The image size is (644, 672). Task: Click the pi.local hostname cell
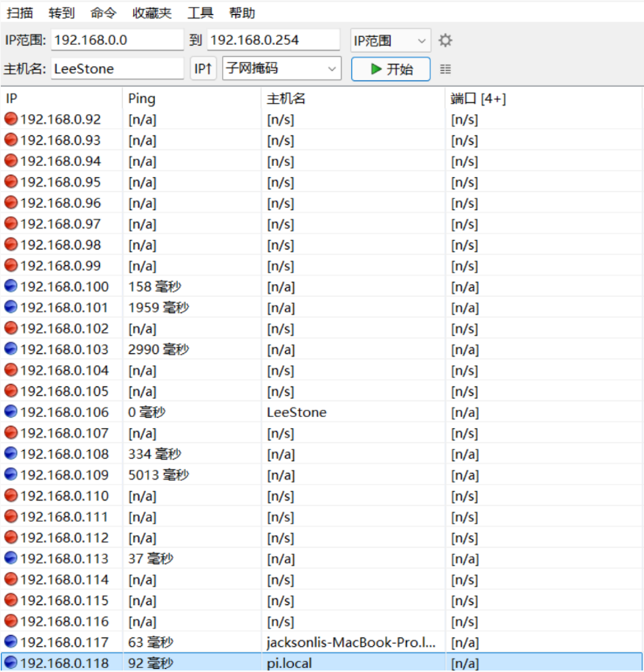(289, 663)
